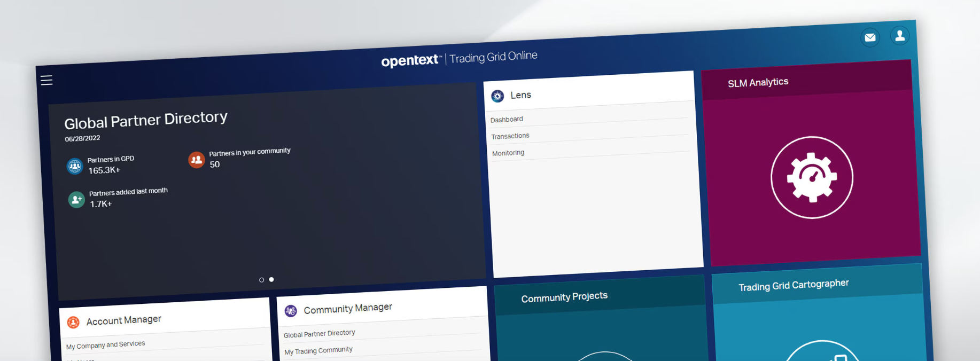Click the Partners in GPD globe icon
The image size is (980, 361).
click(x=74, y=166)
